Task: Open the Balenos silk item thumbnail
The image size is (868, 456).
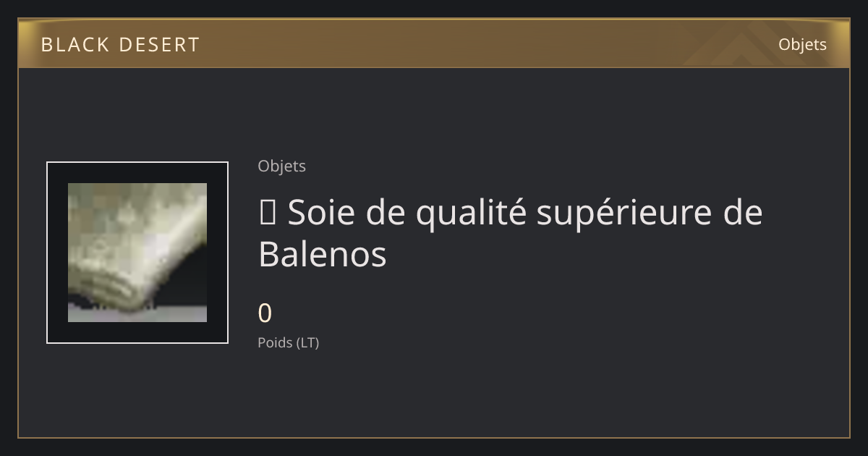Action: [x=137, y=253]
